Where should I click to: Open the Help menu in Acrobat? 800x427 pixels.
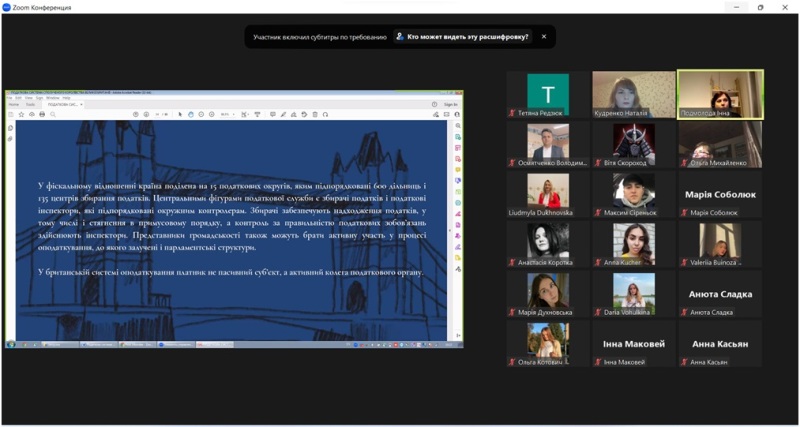click(x=66, y=98)
